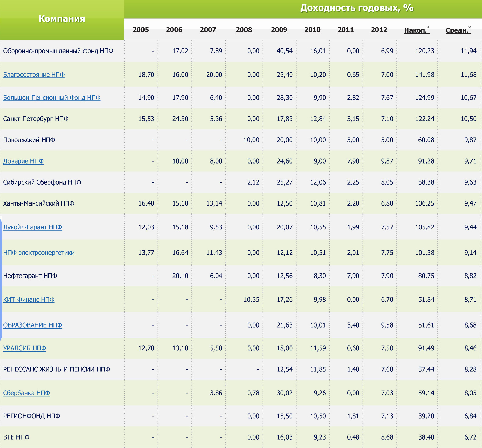Open the ОБРАЗОВАНИЕ НПФ link

33,325
